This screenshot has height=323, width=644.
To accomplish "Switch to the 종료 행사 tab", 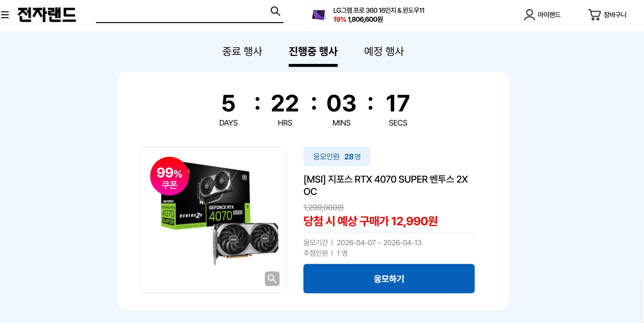I will [x=242, y=52].
